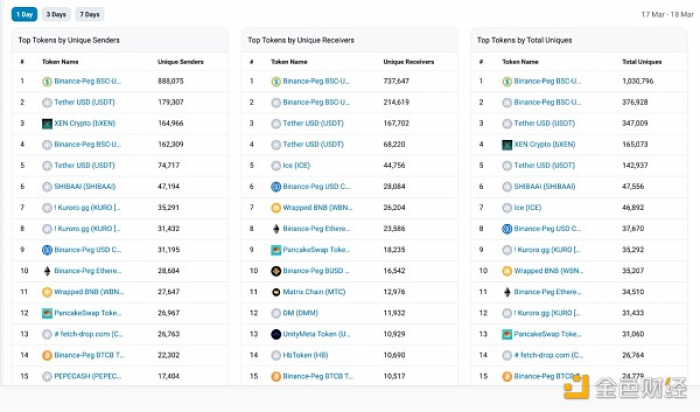Click Top Tokens by Unique Senders title
Screen dimensions: 700x412
coord(69,40)
